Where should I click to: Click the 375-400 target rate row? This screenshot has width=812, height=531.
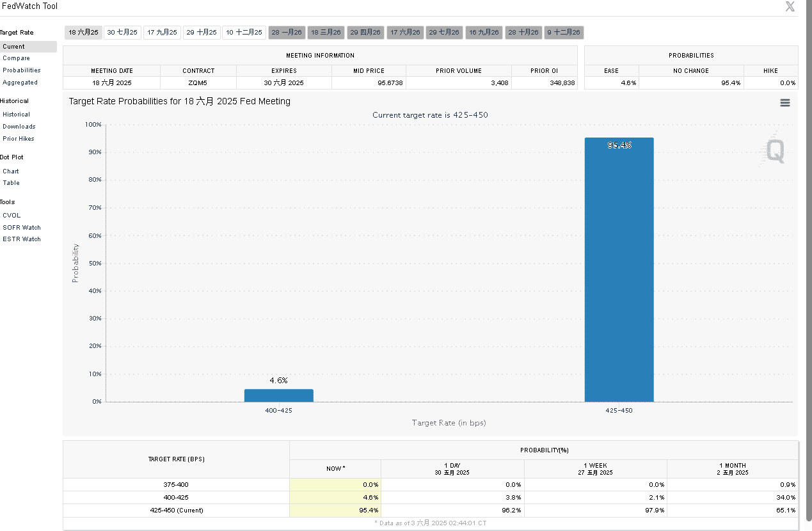point(431,485)
